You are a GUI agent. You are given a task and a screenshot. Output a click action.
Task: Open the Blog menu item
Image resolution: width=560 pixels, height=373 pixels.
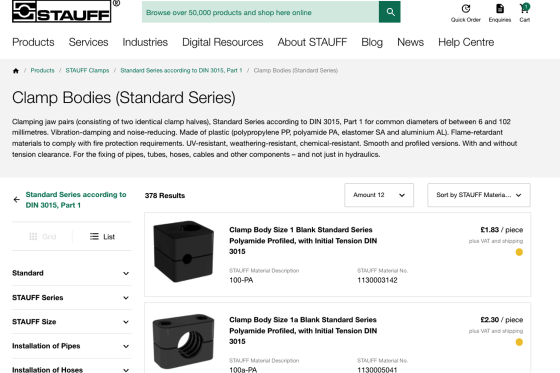(x=372, y=42)
